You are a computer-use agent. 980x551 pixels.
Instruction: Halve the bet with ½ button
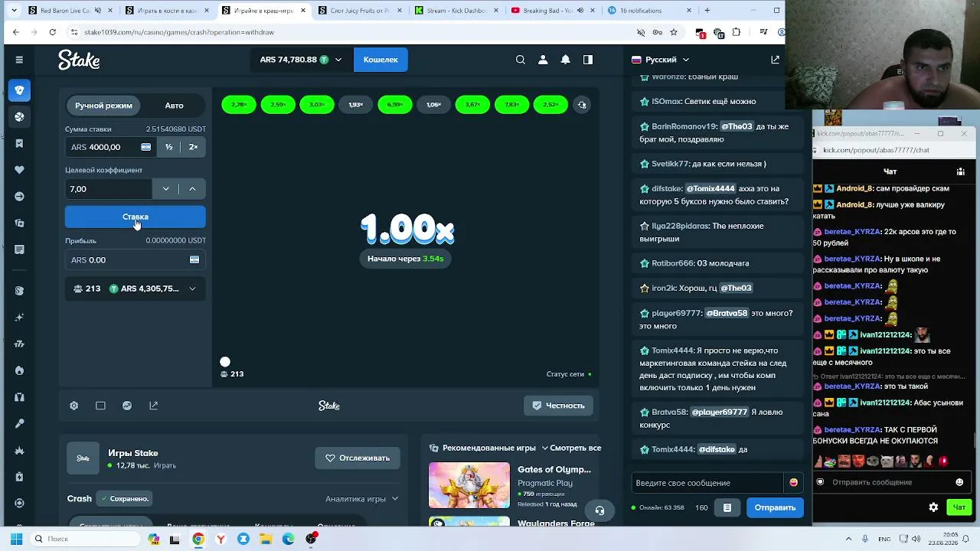(x=168, y=147)
